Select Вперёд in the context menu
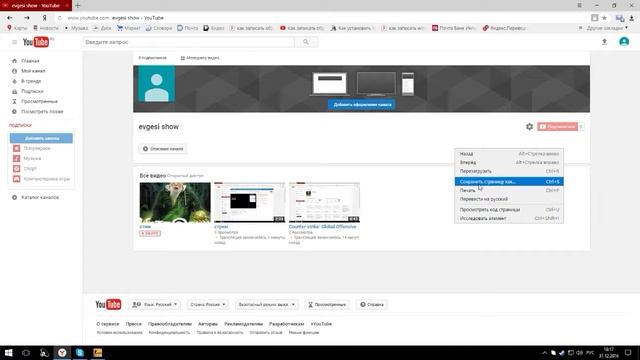The image size is (640, 360). 509,162
